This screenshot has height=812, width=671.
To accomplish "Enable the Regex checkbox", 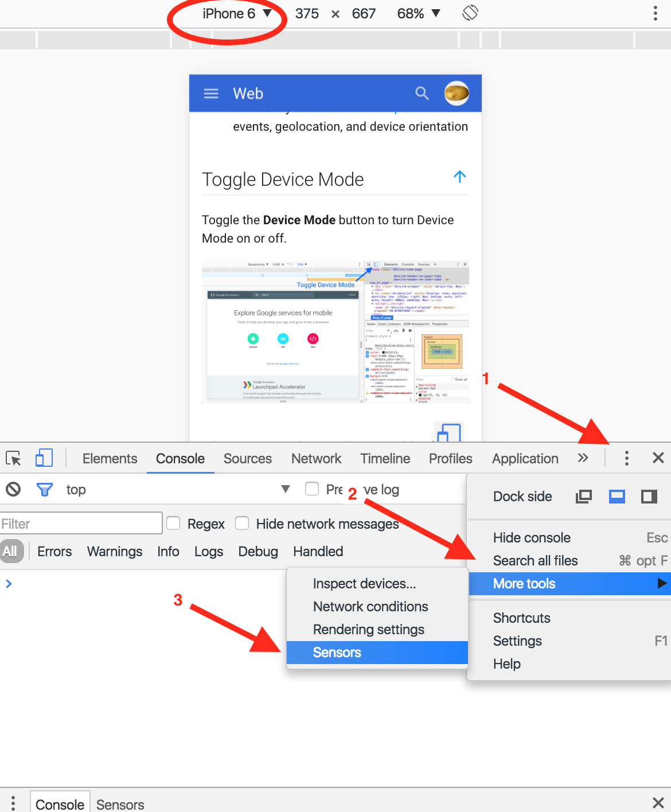I will coord(173,523).
